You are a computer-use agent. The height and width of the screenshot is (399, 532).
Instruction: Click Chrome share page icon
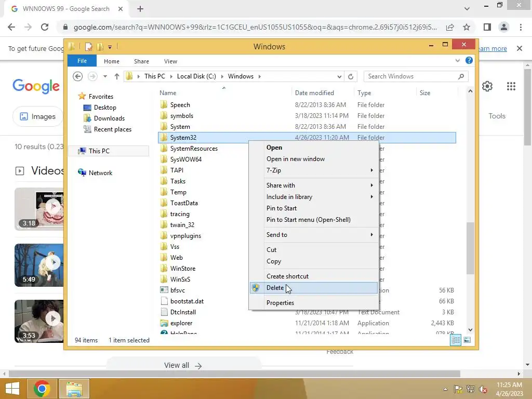450,27
